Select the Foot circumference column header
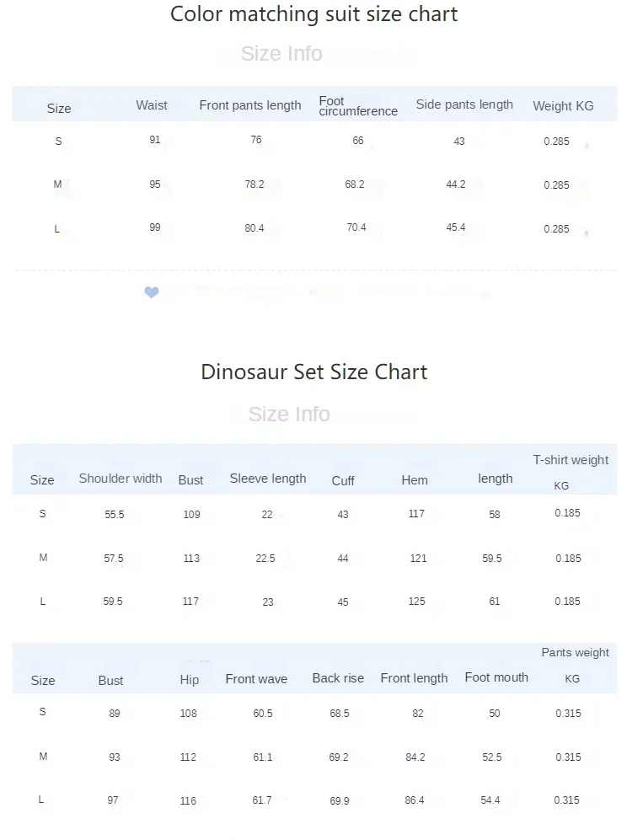The height and width of the screenshot is (840, 627). [x=358, y=106]
